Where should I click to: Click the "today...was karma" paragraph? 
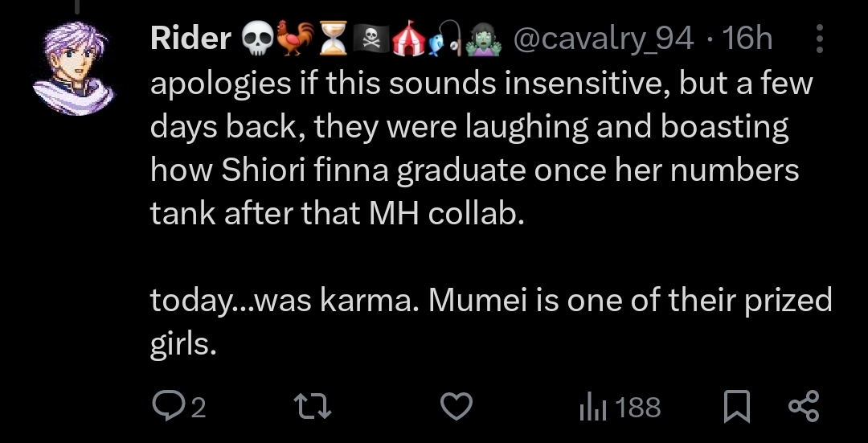[x=490, y=301]
